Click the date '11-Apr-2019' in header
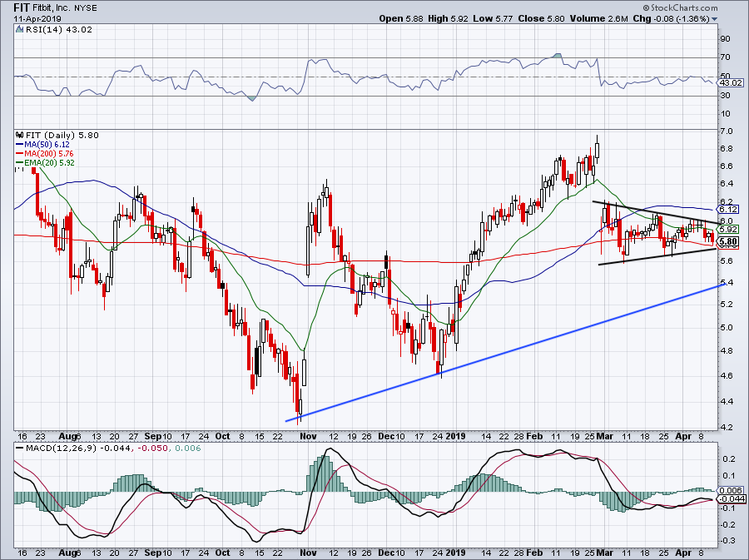The height and width of the screenshot is (560, 749). click(37, 19)
